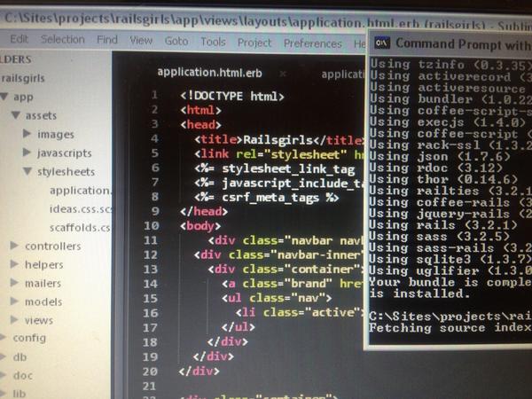Image resolution: width=532 pixels, height=399 pixels.
Task: Switch to the application.html.erb tab
Action: point(209,73)
